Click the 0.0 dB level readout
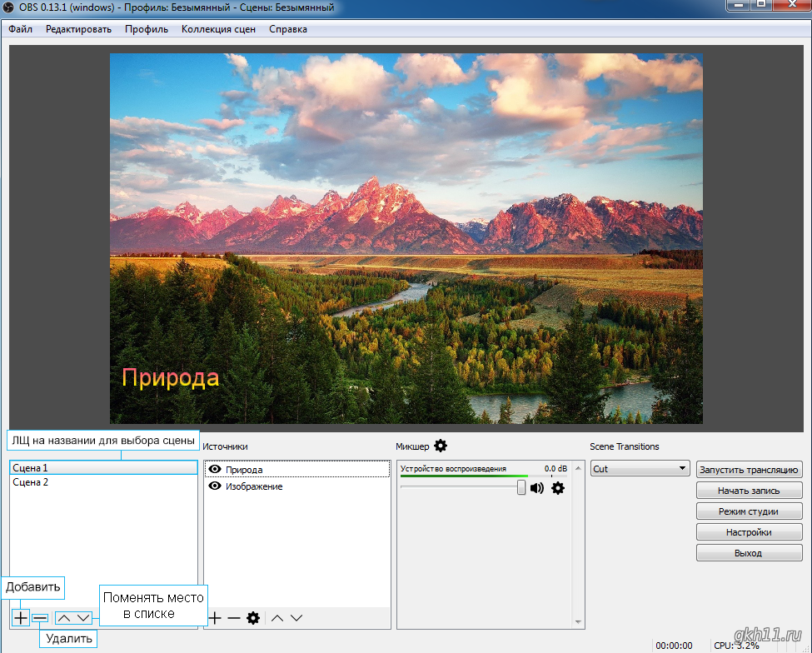812x653 pixels. click(555, 469)
